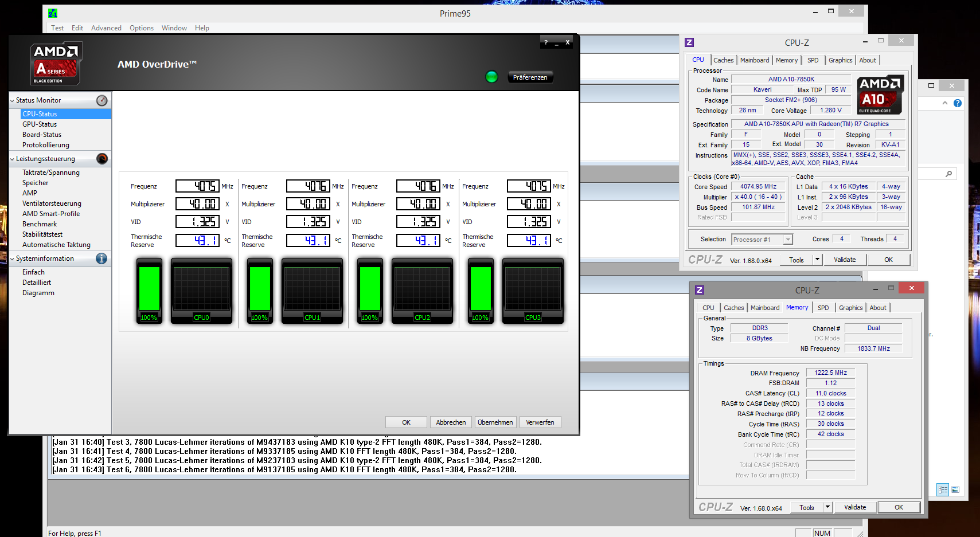
Task: Open the Window menu in Prime95
Action: click(x=174, y=28)
